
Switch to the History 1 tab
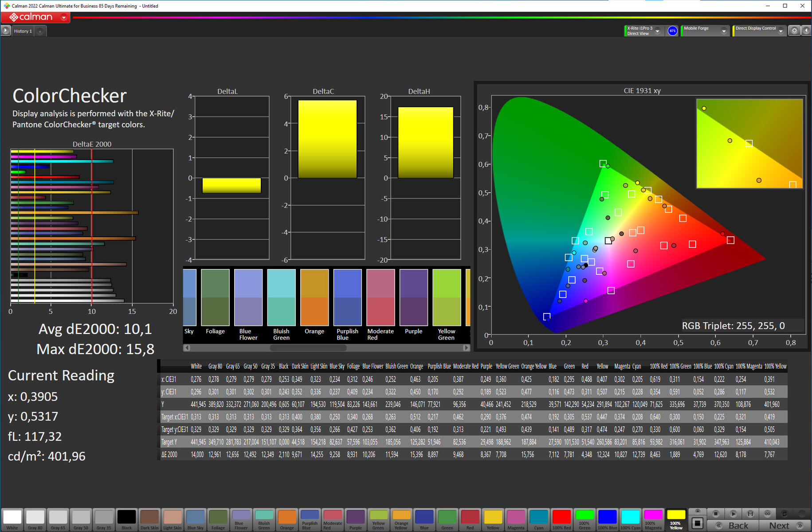(23, 31)
